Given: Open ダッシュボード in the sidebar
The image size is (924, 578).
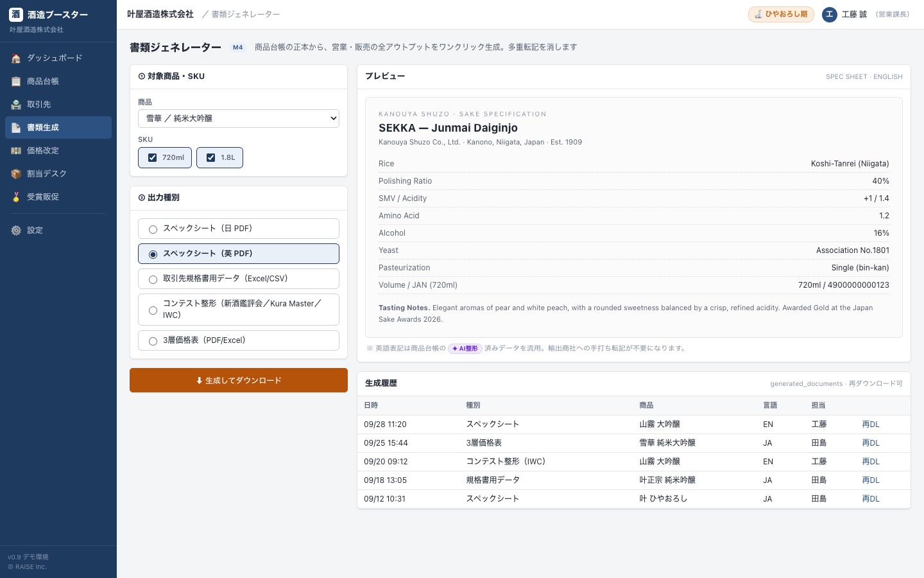Looking at the screenshot, I should tap(58, 58).
